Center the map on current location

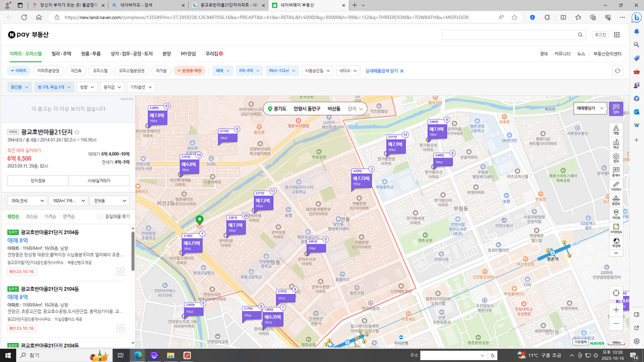pyautogui.click(x=615, y=293)
